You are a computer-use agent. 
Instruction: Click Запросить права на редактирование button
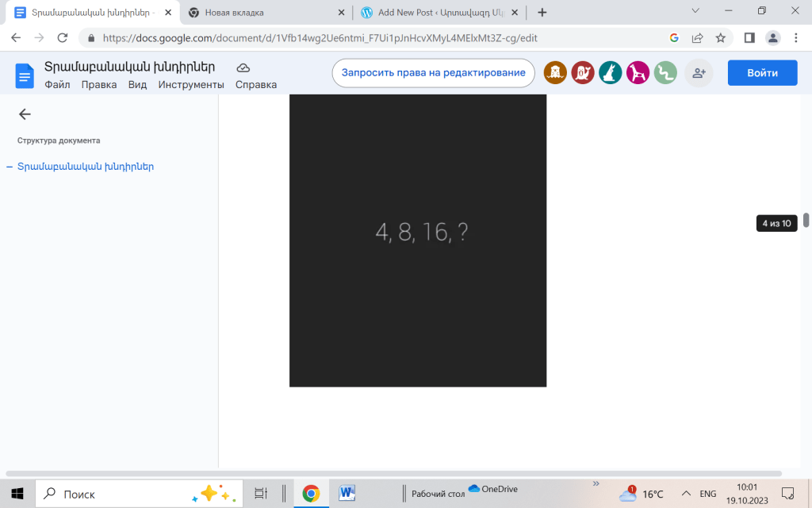433,73
